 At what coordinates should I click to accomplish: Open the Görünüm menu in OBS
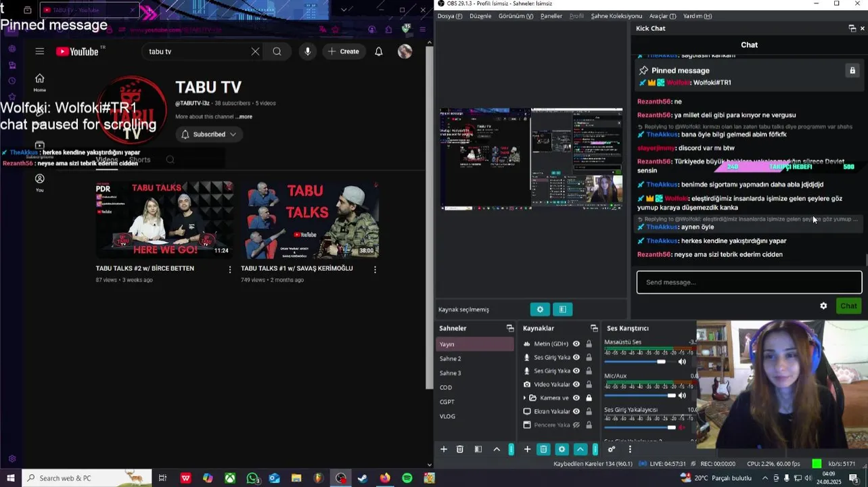click(x=516, y=16)
